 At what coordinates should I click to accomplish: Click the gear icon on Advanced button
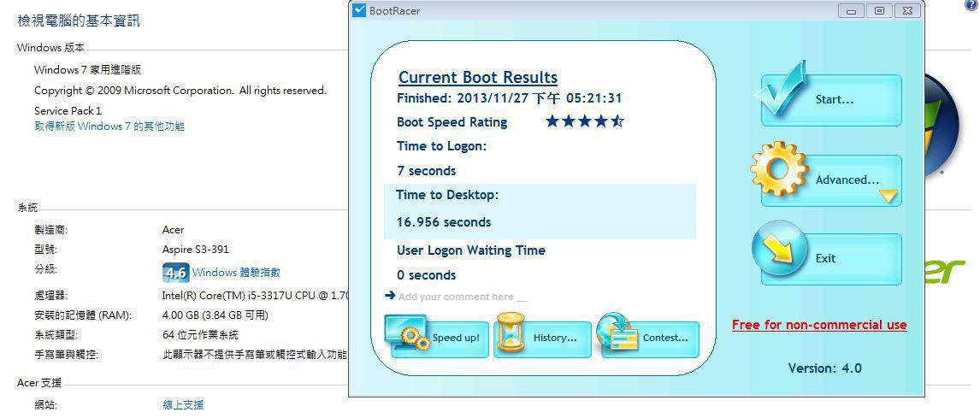tap(780, 170)
